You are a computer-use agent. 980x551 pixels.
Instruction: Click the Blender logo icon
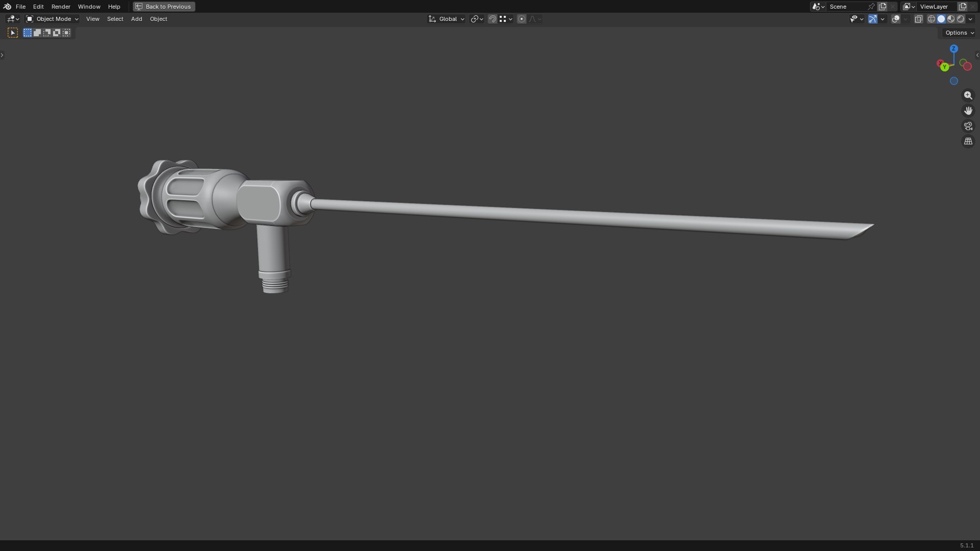pos(7,7)
